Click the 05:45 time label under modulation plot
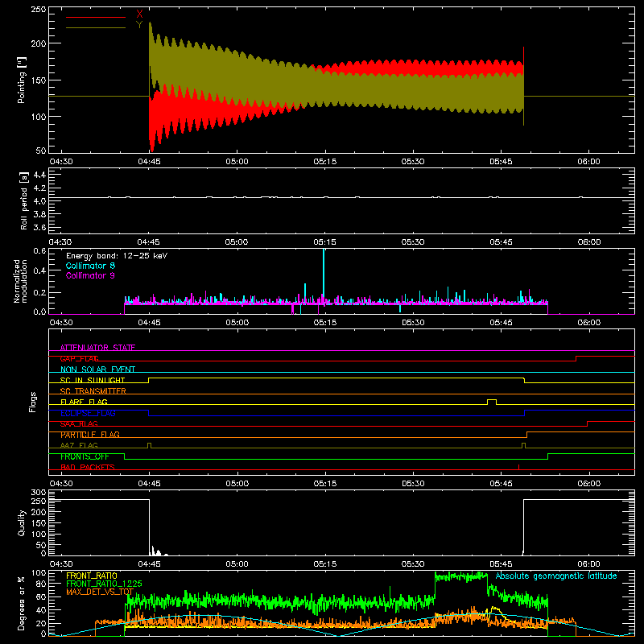 pos(501,323)
